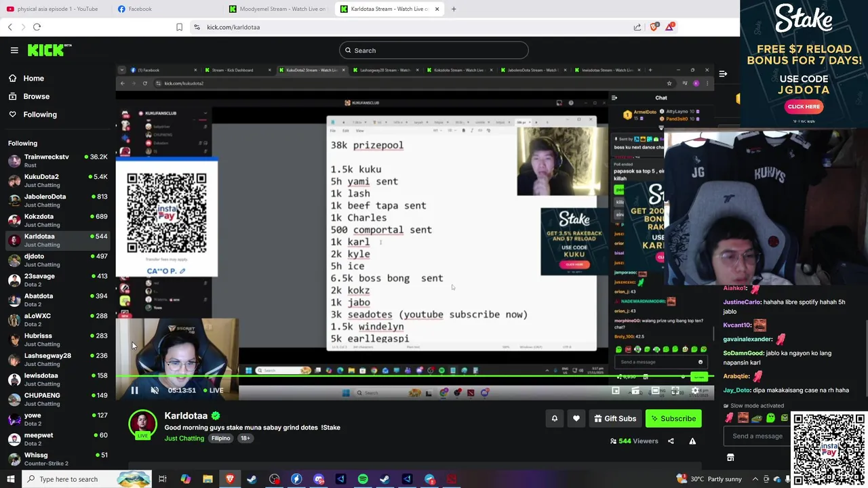Open yowe channel in Following list
Image resolution: width=868 pixels, height=488 pixels.
(x=57, y=419)
